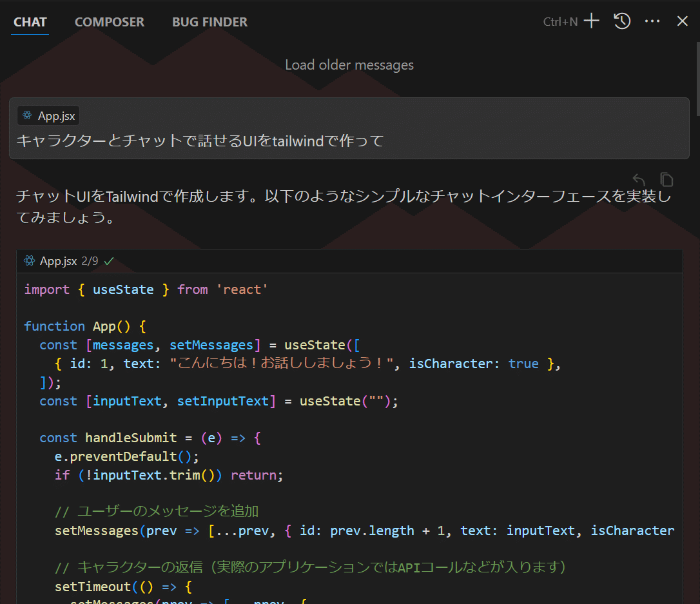
Task: Click the 'ユーザーのメッセージを追加' comment
Action: (x=157, y=511)
